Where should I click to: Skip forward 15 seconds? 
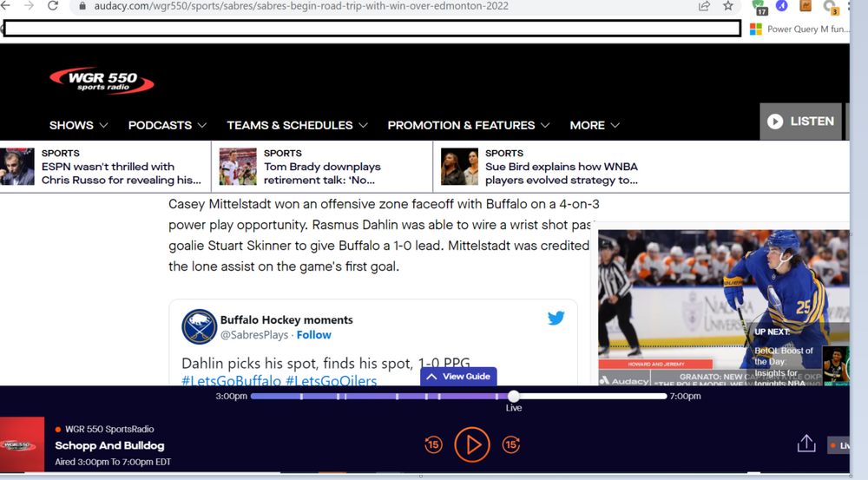(511, 444)
